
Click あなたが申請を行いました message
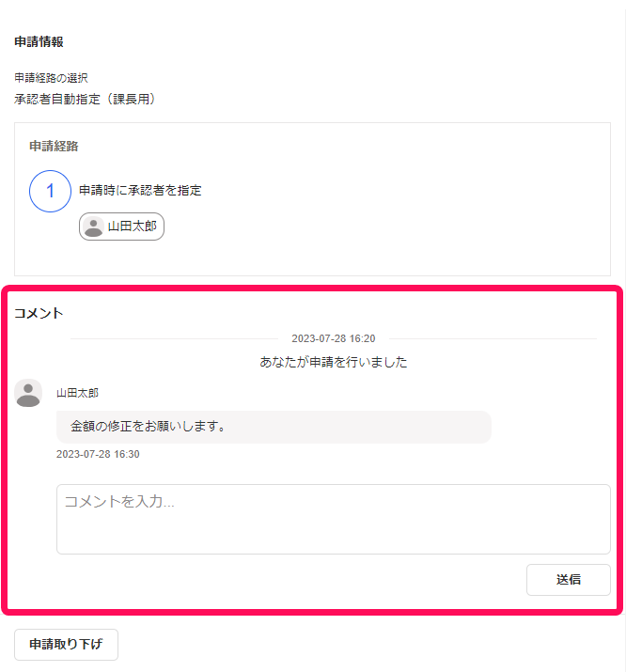coord(334,362)
